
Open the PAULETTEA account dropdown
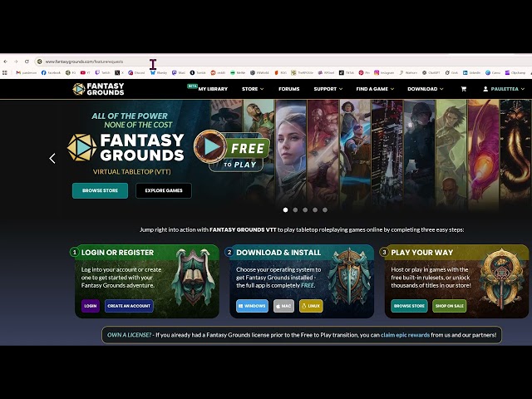[x=504, y=89]
